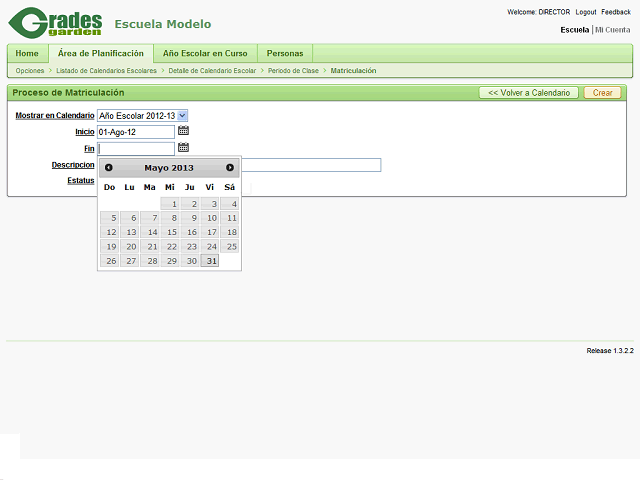Click the Periodo de Clase breadcrumb
The width and height of the screenshot is (640, 480).
coord(293,71)
